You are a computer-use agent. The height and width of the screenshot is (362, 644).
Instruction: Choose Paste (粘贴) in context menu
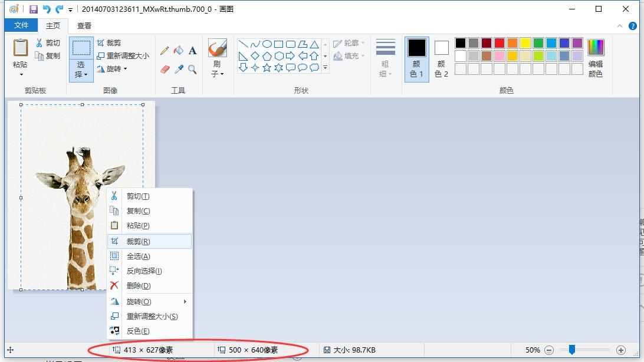tap(150, 226)
